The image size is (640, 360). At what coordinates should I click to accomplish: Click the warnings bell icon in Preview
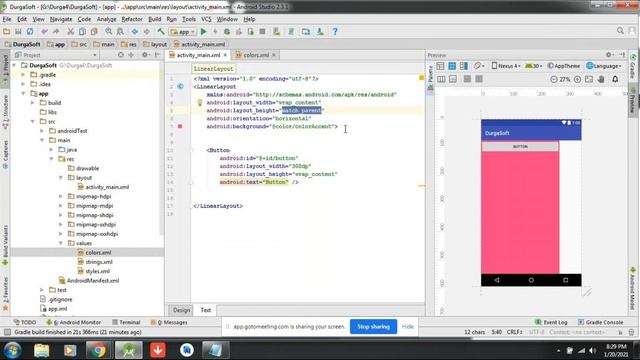point(615,79)
